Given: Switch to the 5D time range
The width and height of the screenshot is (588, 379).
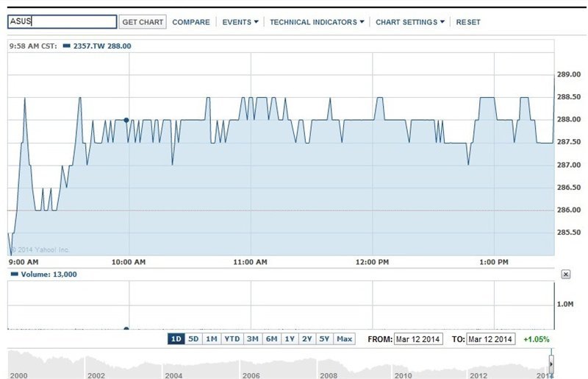Looking at the screenshot, I should pos(193,339).
